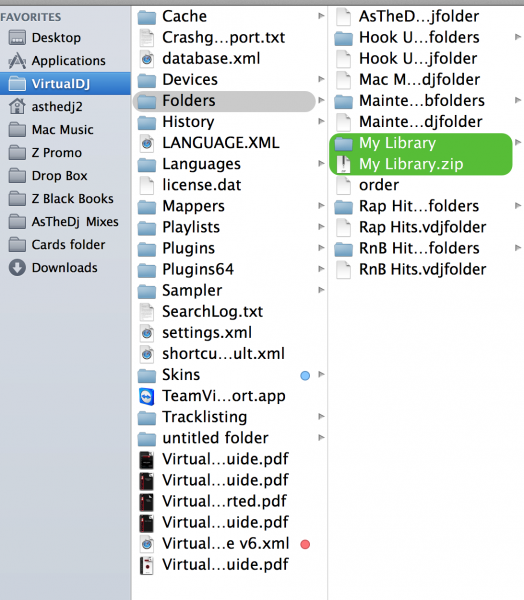Click the database.xml file icon
Image resolution: width=524 pixels, height=600 pixels.
(x=147, y=59)
